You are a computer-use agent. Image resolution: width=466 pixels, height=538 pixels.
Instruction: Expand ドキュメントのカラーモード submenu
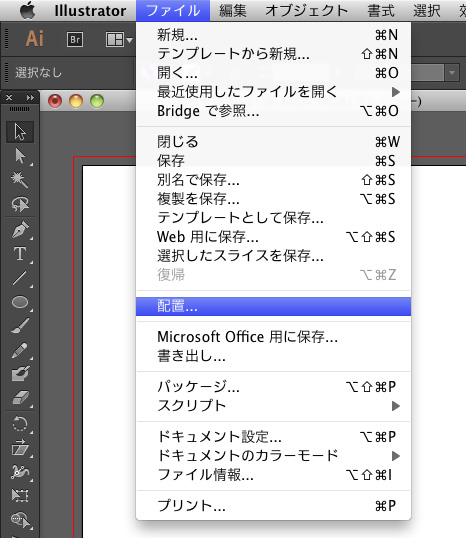click(273, 456)
